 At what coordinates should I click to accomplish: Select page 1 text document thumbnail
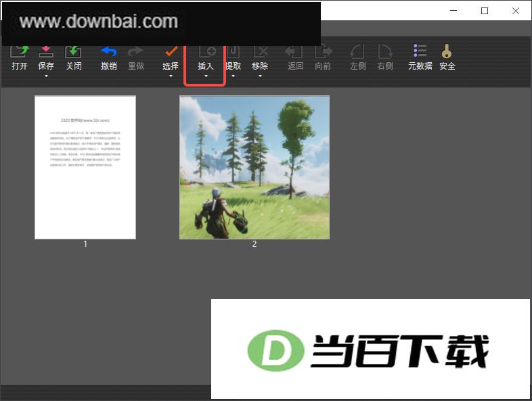[85, 168]
